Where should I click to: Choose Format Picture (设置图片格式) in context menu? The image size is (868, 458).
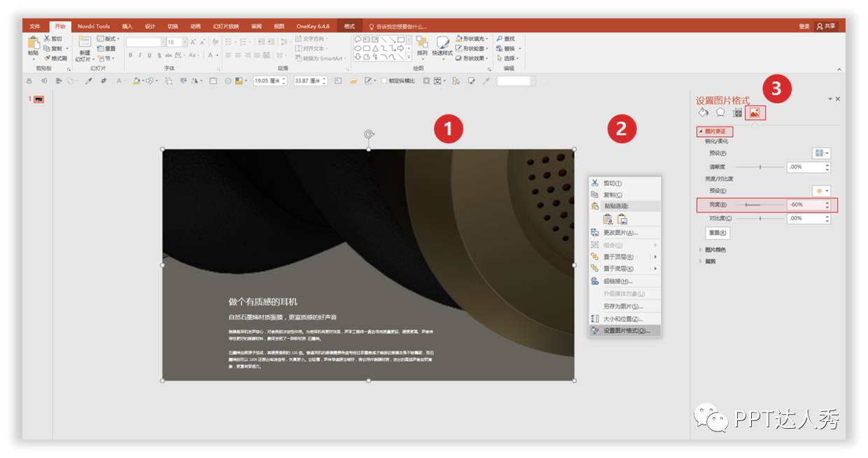624,331
